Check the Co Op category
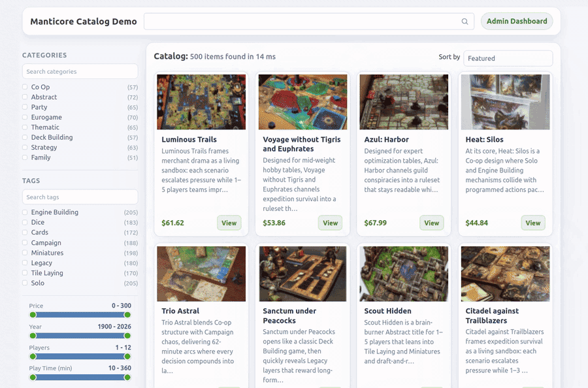The image size is (588, 388). pyautogui.click(x=25, y=87)
